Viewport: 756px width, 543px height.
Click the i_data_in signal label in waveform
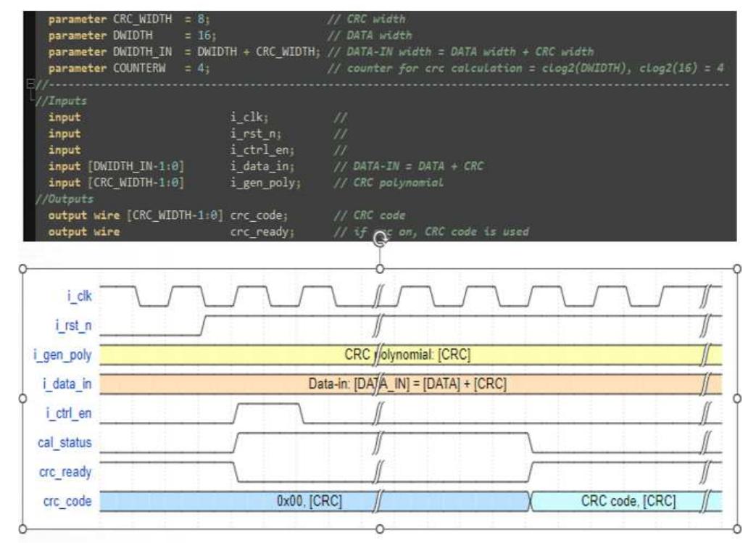(67, 384)
